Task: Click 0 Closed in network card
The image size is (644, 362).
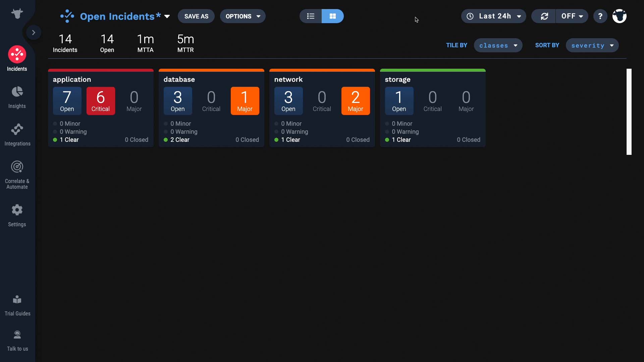Action: pos(358,140)
